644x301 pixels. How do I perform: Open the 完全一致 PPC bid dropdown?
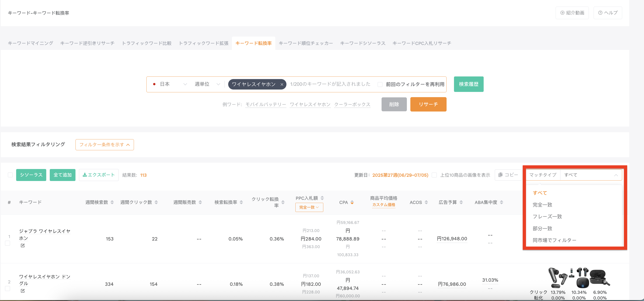[309, 207]
